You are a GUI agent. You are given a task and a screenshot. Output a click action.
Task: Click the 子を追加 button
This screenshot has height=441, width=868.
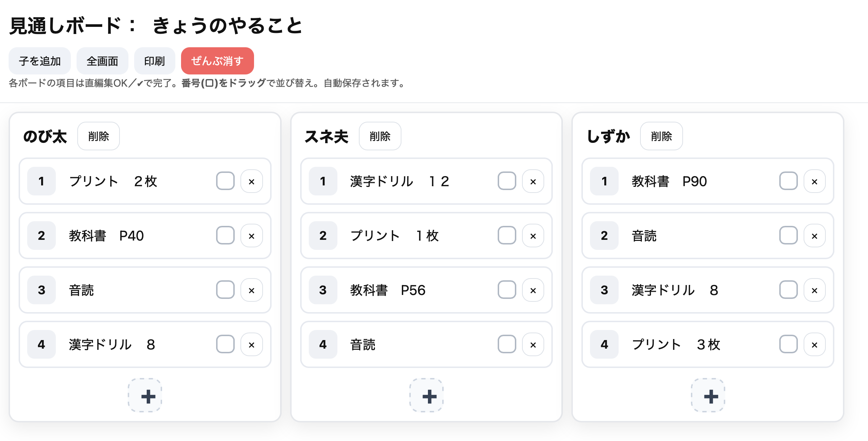pos(40,61)
